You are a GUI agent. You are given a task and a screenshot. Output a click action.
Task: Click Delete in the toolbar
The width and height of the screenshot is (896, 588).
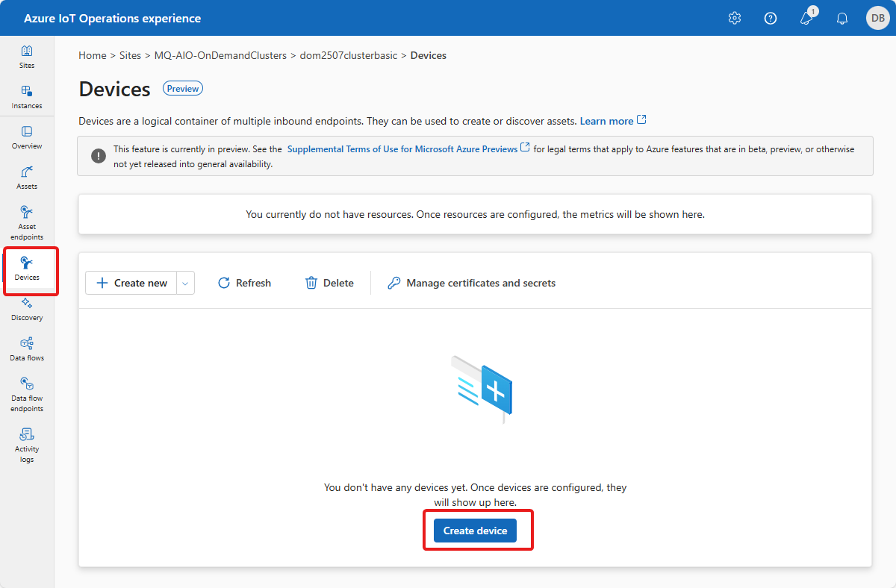pyautogui.click(x=329, y=283)
